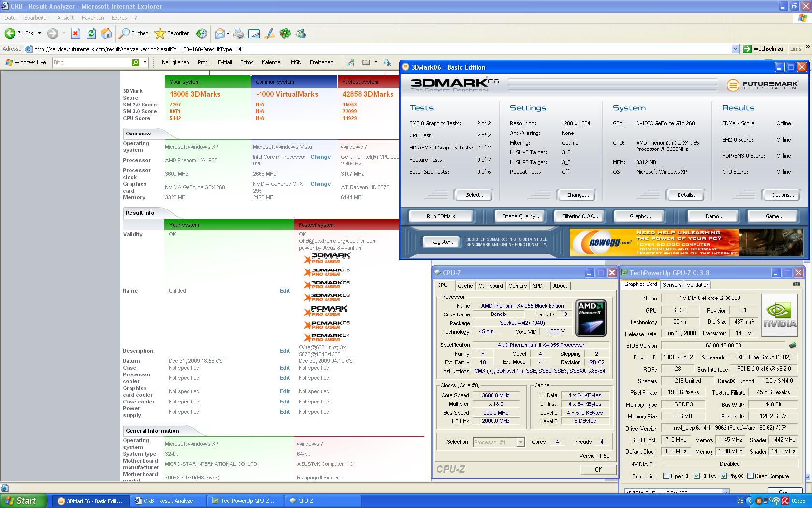
Task: Switch to CPU-Z Mainboard tab
Action: coord(491,286)
